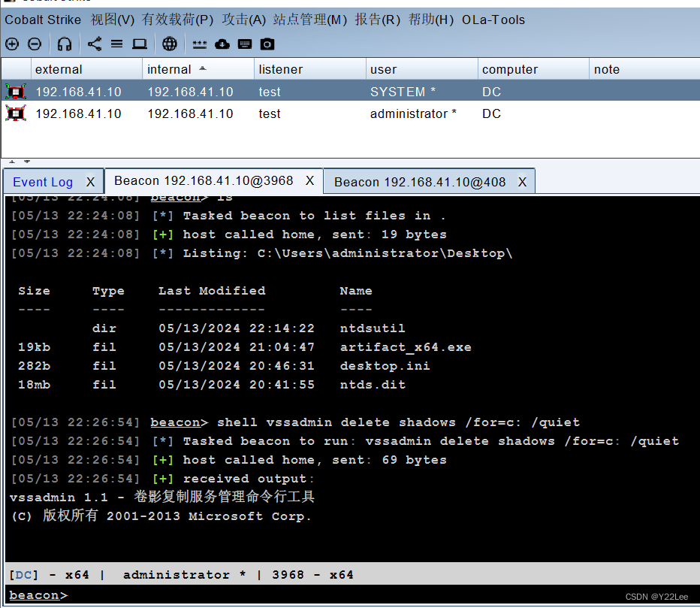Viewport: 700px width, 608px height.
Task: Open the Cobalt Strike menu
Action: (43, 20)
